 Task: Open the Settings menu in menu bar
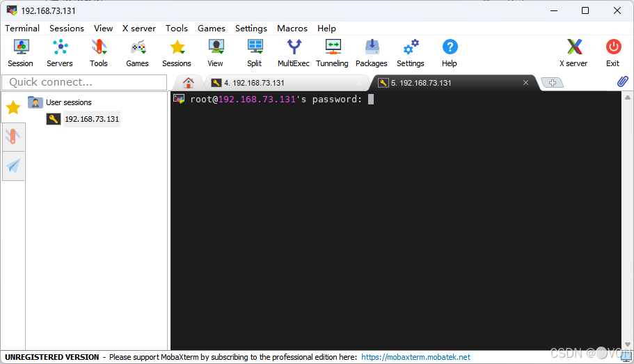coord(251,29)
